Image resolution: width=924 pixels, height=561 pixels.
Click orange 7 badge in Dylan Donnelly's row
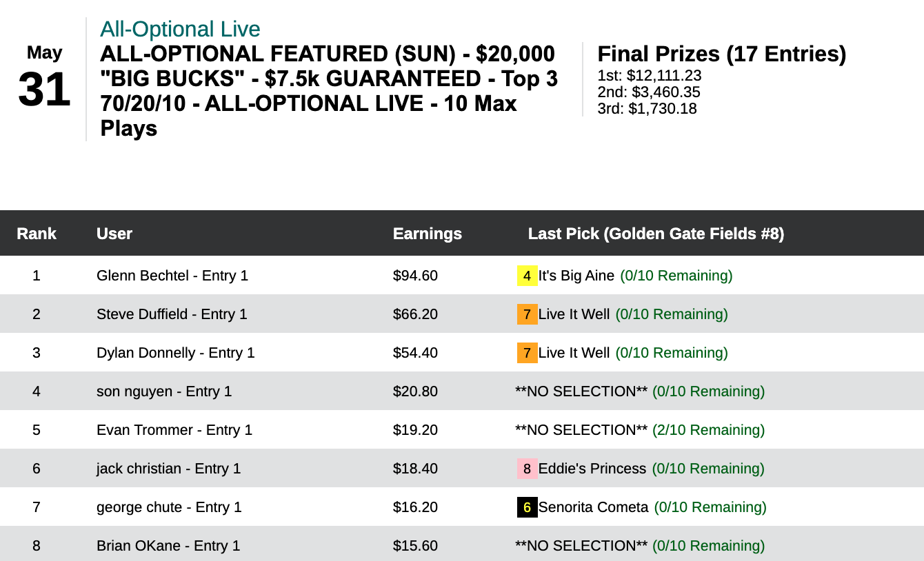(527, 353)
